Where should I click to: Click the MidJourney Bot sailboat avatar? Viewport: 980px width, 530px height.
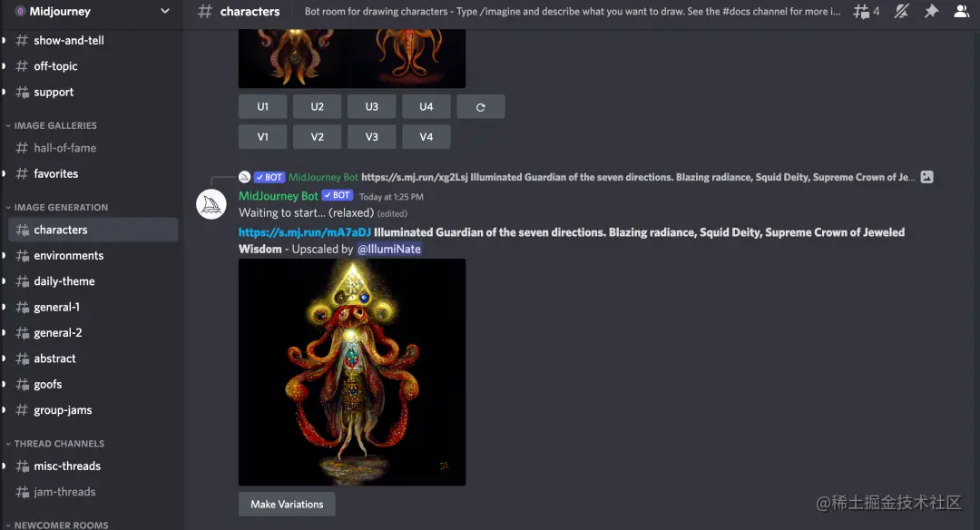211,204
